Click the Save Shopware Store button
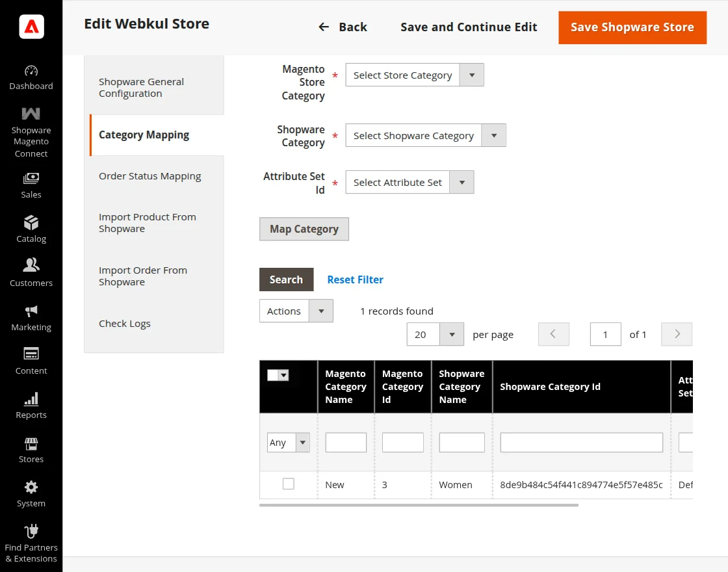The image size is (728, 572). 632,27
